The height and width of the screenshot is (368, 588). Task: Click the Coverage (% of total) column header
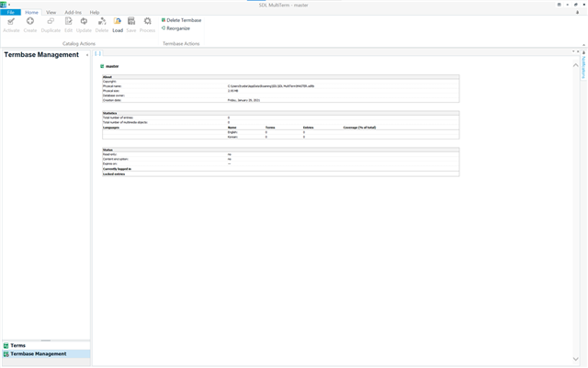point(359,128)
